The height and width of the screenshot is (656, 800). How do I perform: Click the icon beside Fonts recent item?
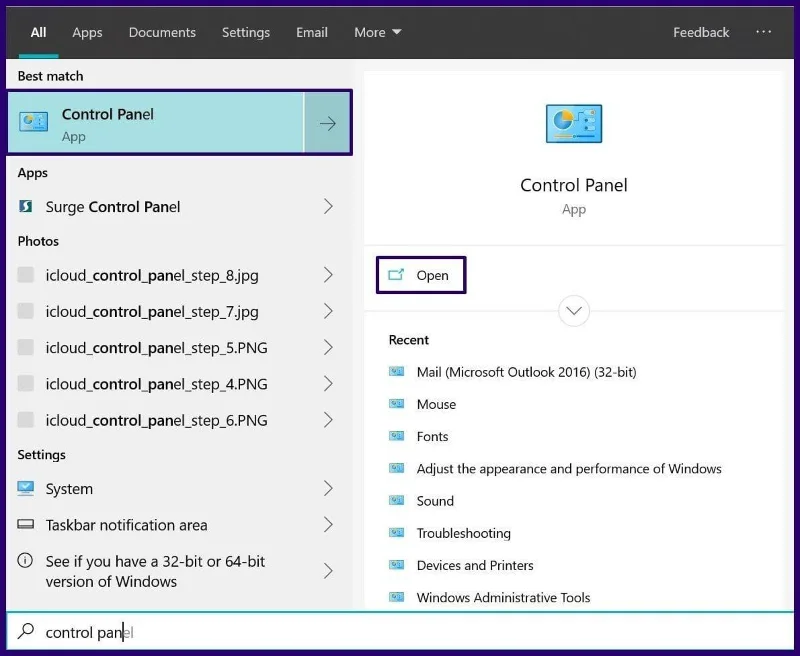396,436
